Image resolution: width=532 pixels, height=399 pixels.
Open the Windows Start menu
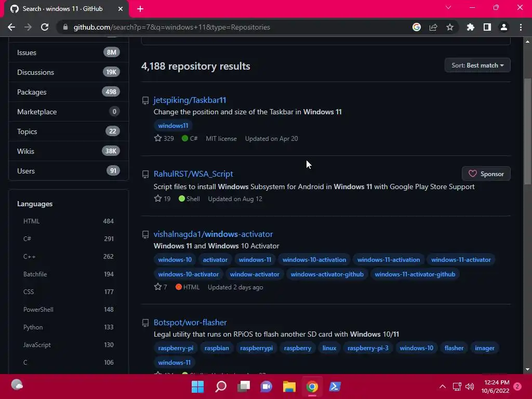coord(198,386)
